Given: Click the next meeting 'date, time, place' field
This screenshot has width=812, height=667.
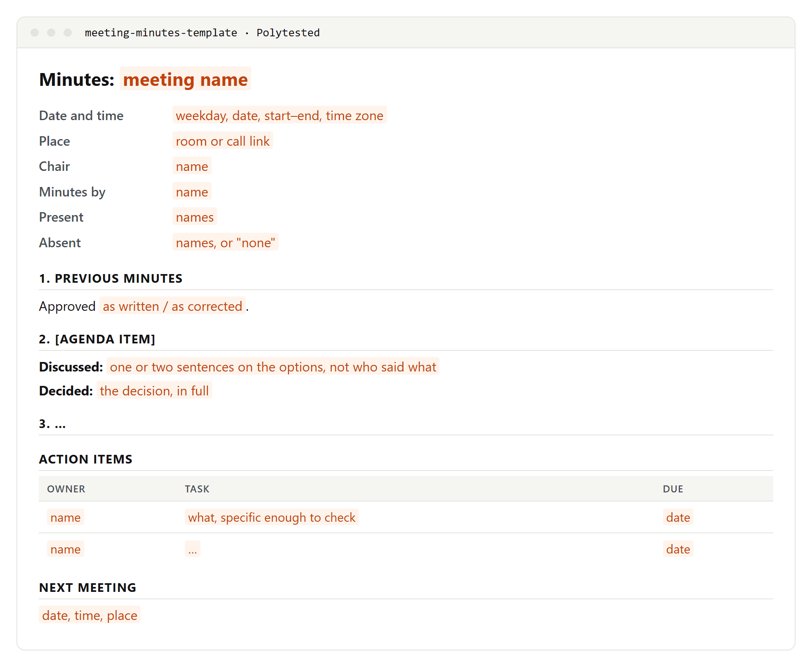Looking at the screenshot, I should click(x=90, y=615).
